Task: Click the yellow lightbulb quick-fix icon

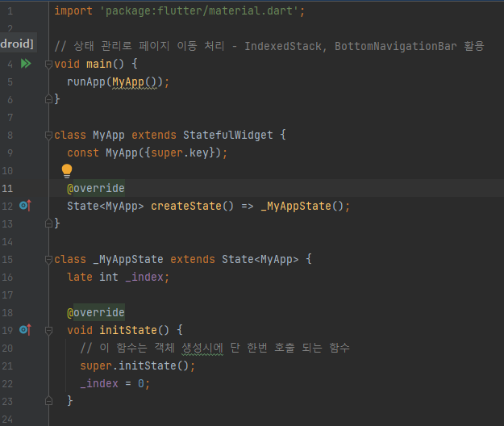Action: tap(67, 171)
